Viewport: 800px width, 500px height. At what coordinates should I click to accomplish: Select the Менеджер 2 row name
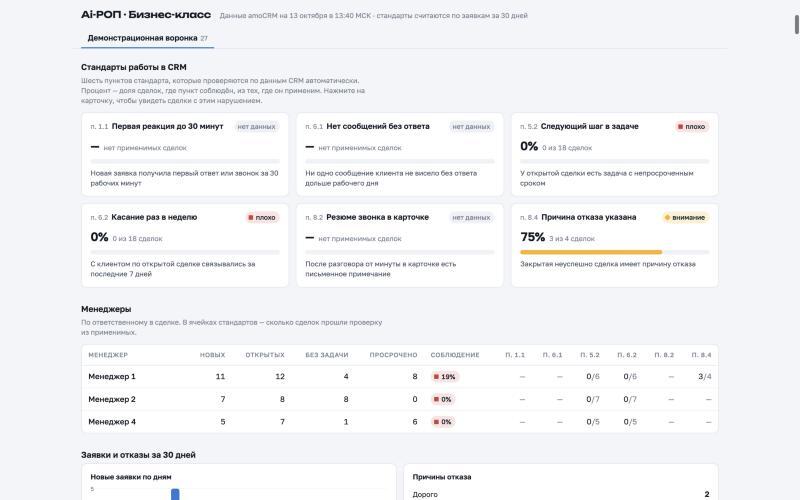pos(112,399)
